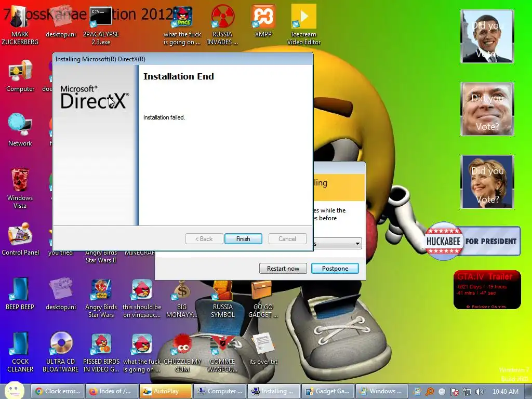Screen dimensions: 532x399
Task: Click the volume speaker tray icon
Action: click(x=479, y=392)
